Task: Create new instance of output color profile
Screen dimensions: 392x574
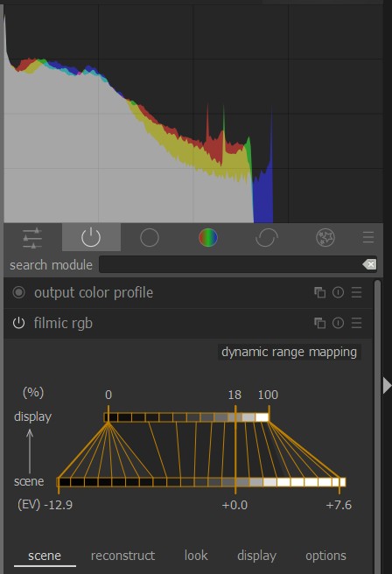Action: (320, 292)
